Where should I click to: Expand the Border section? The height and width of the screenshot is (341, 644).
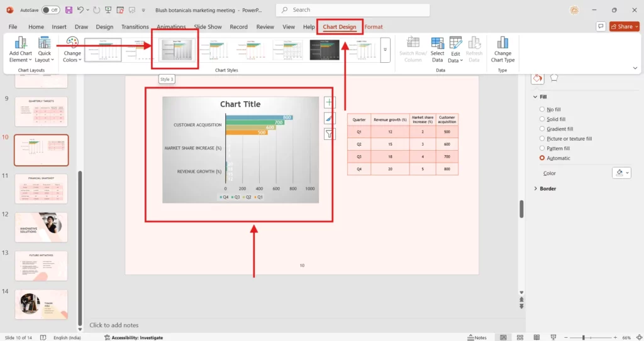536,188
